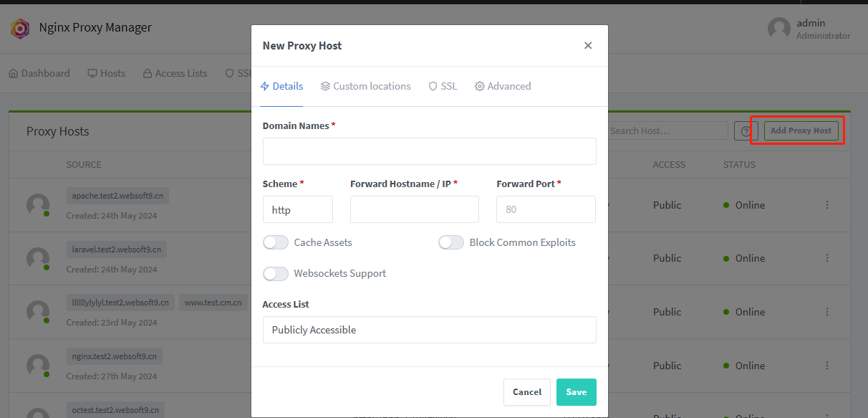
Task: Open the Scheme dropdown showing http
Action: [297, 210]
